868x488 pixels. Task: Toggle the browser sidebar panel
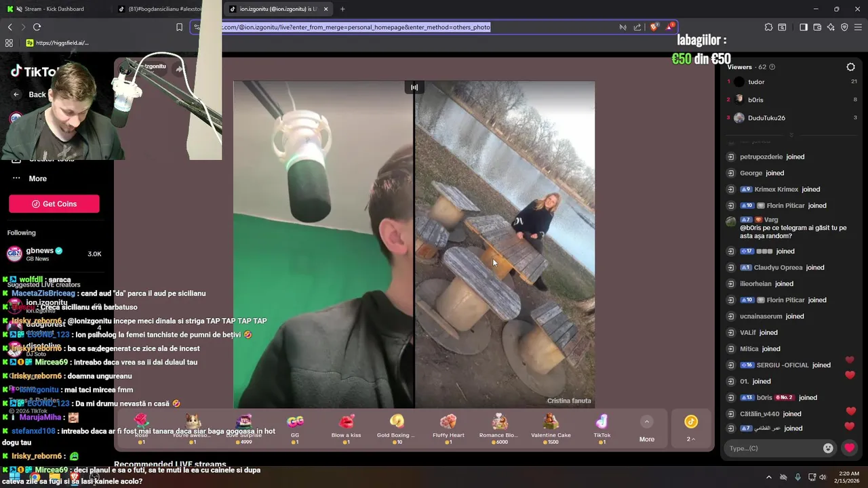(804, 27)
